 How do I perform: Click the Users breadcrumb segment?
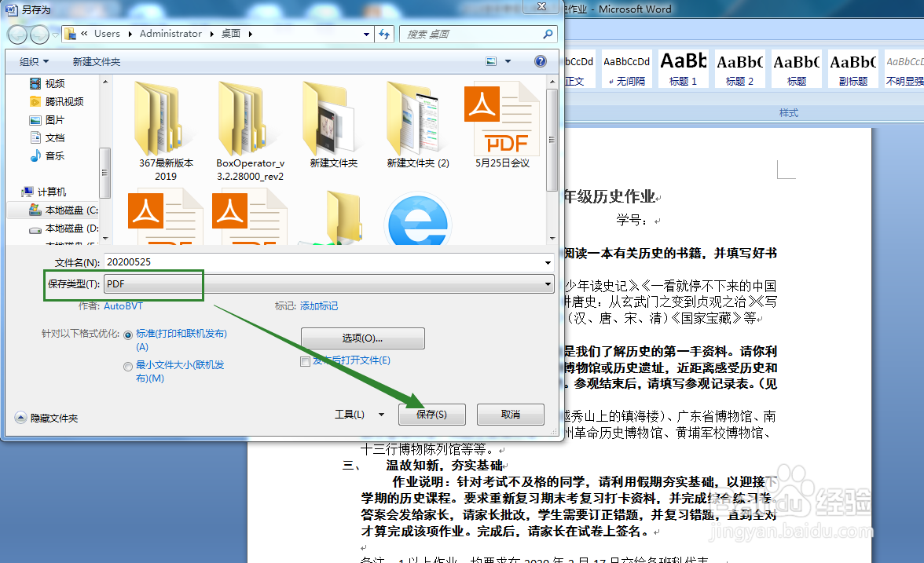107,35
